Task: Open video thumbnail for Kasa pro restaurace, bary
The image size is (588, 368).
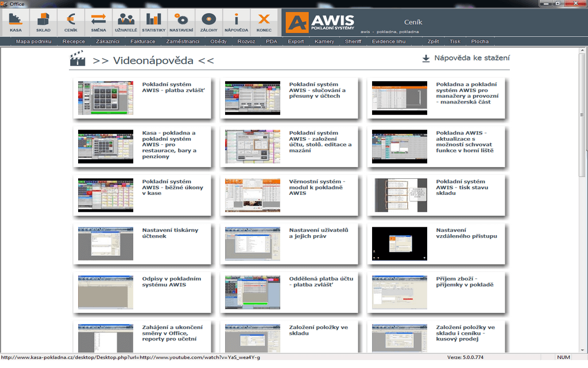Action: pos(106,147)
